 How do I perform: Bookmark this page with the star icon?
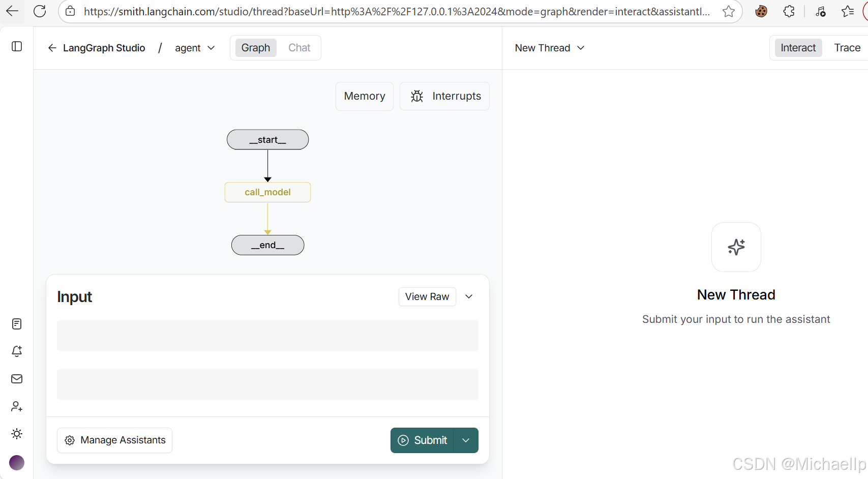729,11
